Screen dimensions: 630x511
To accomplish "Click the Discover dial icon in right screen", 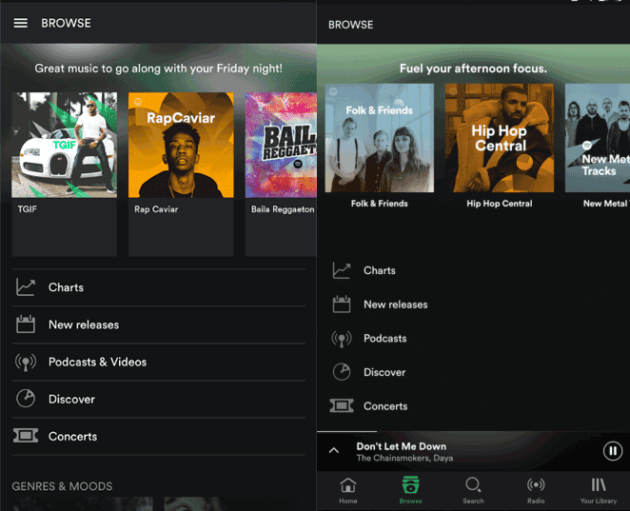I will [342, 372].
